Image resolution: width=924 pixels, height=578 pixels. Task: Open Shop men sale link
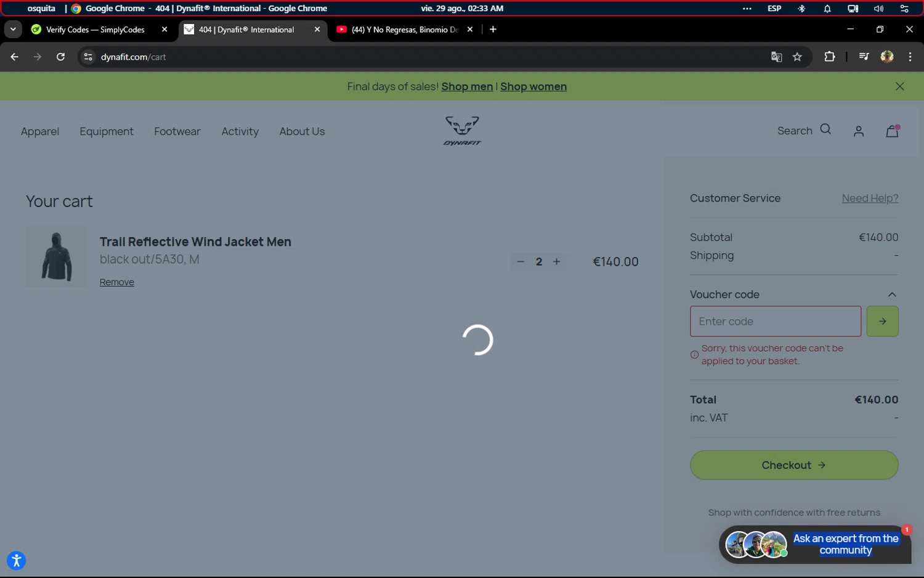point(467,87)
